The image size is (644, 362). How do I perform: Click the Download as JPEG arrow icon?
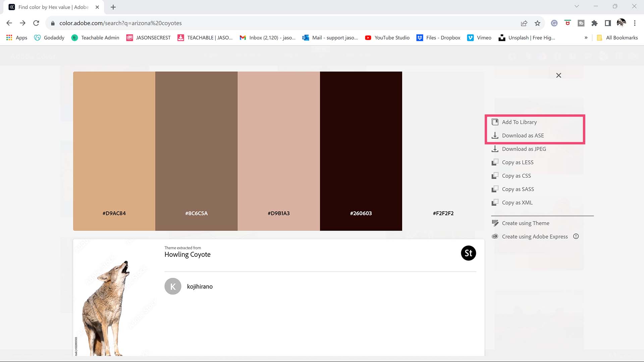pos(495,149)
